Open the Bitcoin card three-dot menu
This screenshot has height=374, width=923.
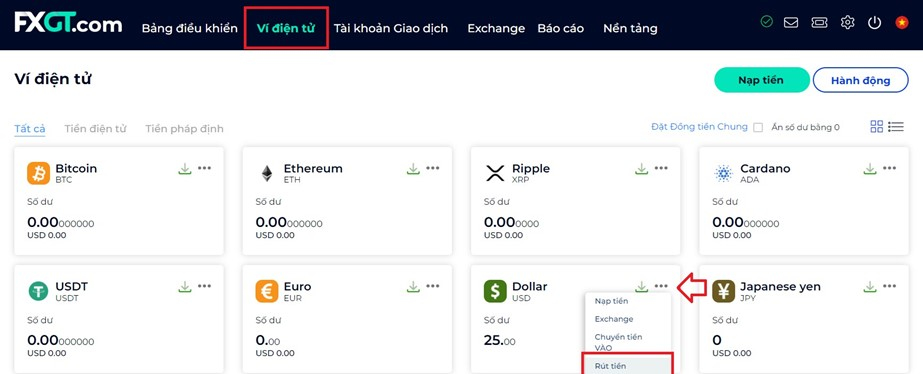tap(204, 168)
